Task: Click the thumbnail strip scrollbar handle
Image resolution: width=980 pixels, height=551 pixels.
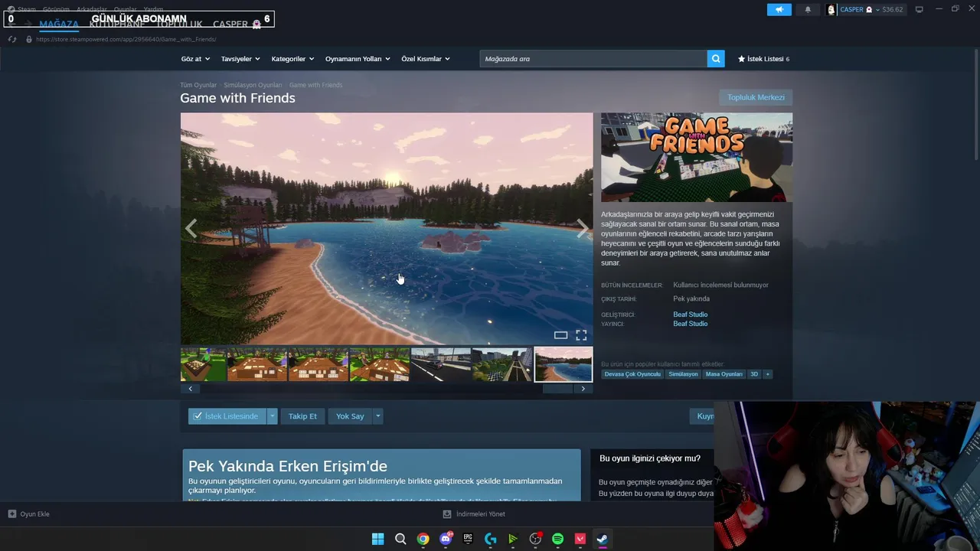Action: tap(557, 389)
